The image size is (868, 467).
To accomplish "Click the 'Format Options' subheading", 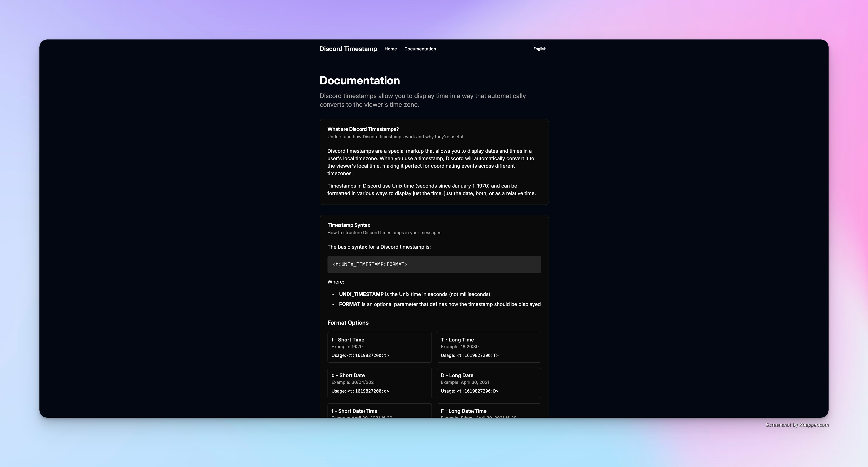I will [348, 323].
